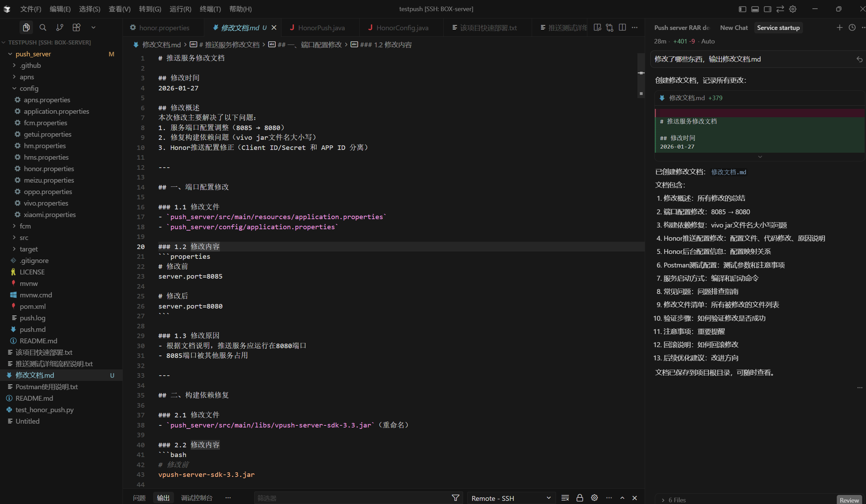
Task: Collapse the config folder
Action: [x=29, y=88]
